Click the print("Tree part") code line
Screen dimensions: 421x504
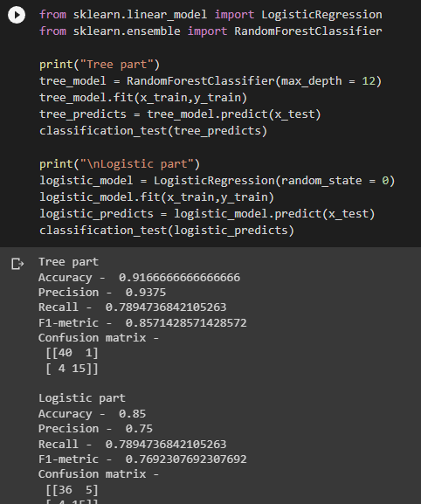pos(100,65)
